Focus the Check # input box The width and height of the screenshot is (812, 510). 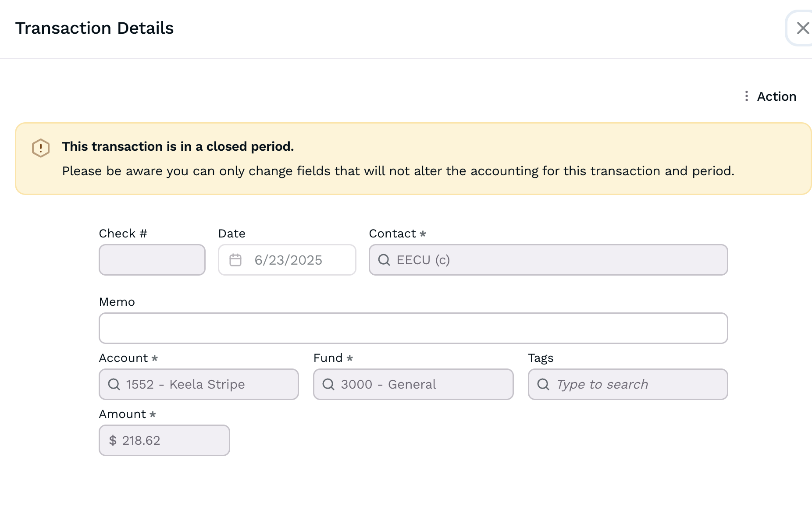152,260
